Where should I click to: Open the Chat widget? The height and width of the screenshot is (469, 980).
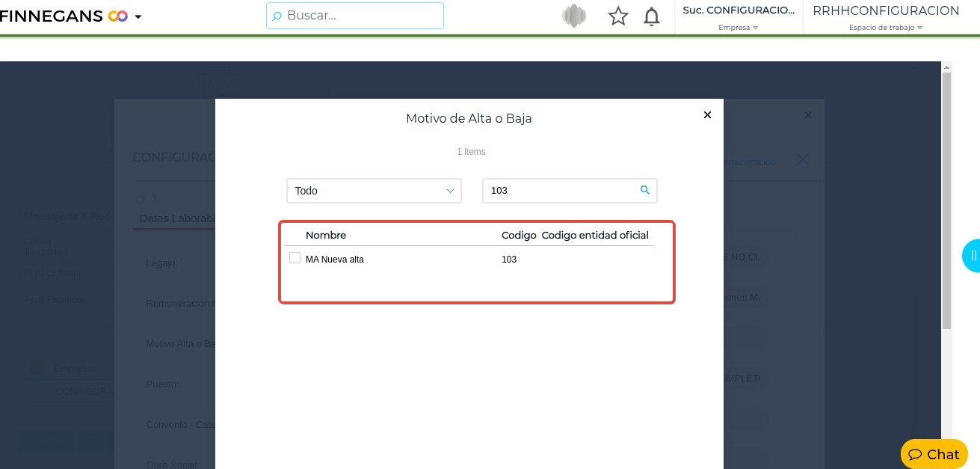tap(934, 454)
